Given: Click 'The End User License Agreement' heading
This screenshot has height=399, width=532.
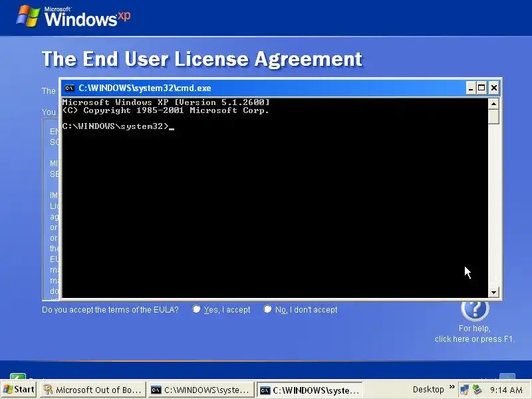Looking at the screenshot, I should tap(202, 59).
